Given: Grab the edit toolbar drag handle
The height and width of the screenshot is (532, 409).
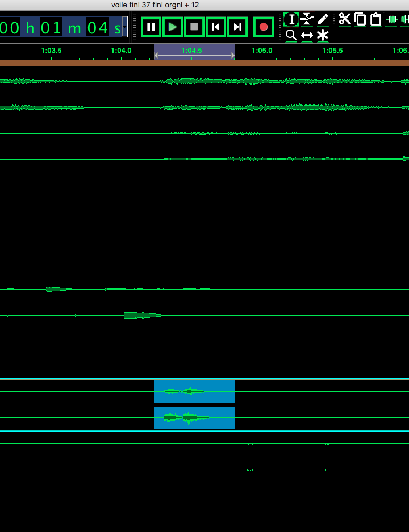Looking at the screenshot, I should click(334, 19).
